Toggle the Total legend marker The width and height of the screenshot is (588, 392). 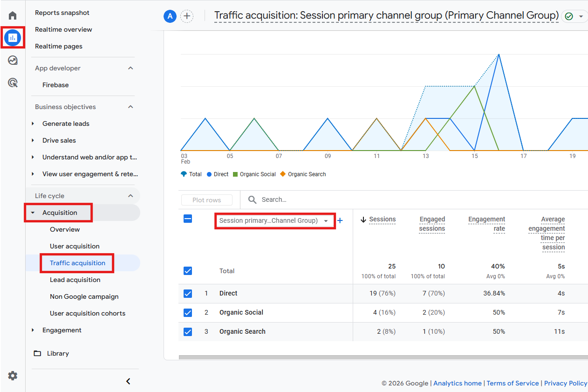coord(184,174)
